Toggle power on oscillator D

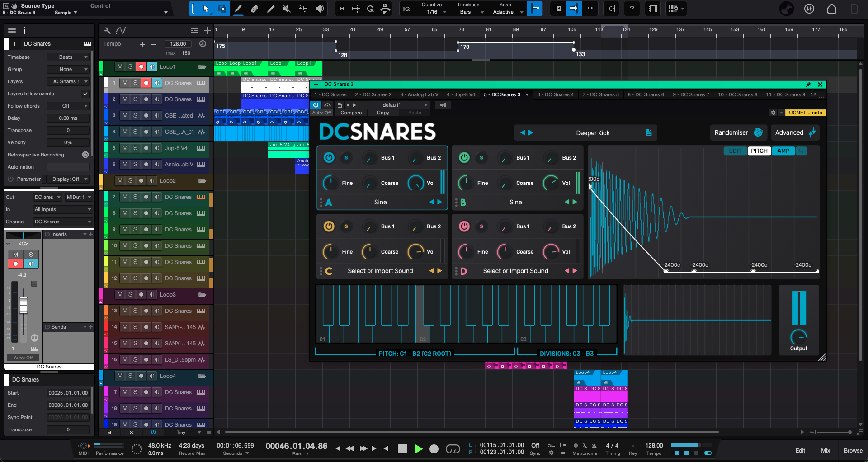[464, 226]
